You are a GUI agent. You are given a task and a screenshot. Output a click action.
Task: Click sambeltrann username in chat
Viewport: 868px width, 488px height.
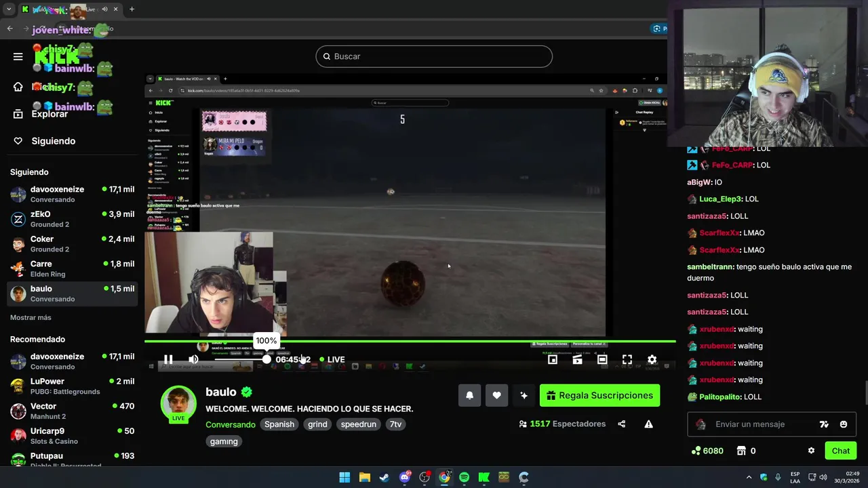coord(710,267)
